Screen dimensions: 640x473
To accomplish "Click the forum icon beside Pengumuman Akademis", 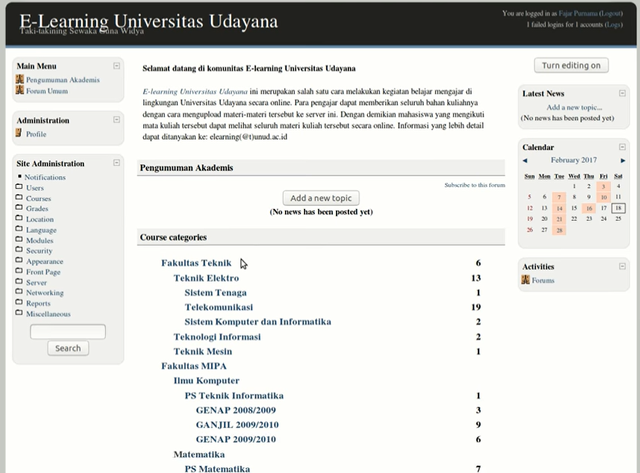I will [x=20, y=79].
